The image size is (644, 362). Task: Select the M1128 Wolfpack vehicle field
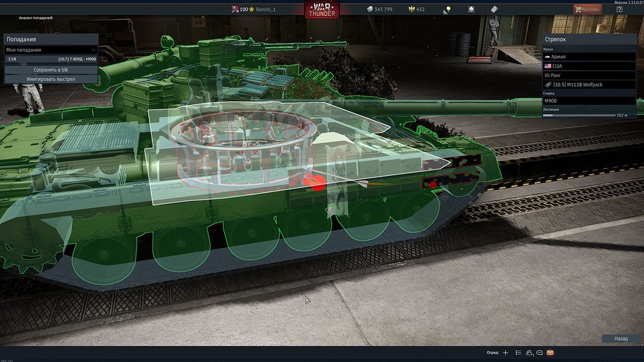point(589,84)
